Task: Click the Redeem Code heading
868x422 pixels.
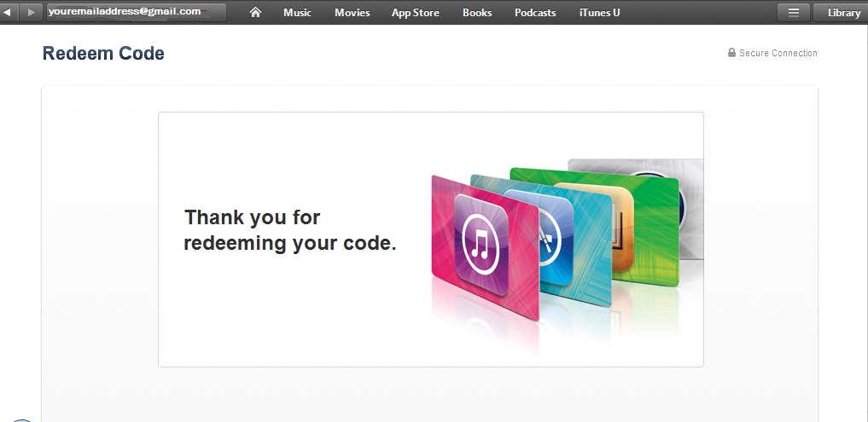Action: tap(103, 53)
